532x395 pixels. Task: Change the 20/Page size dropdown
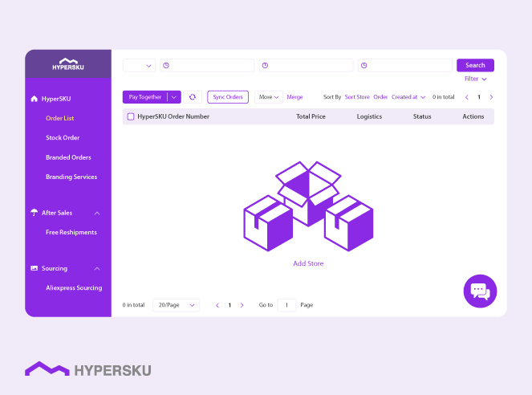(x=176, y=305)
